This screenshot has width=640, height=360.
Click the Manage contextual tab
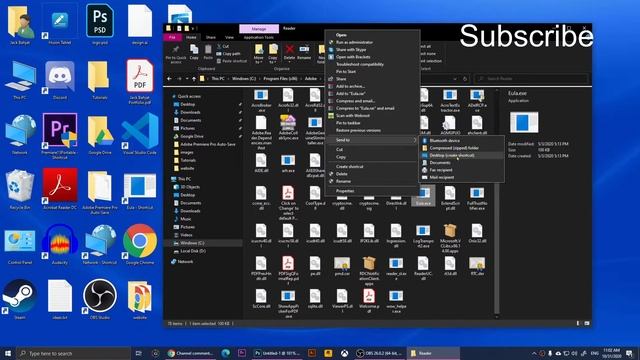259,29
